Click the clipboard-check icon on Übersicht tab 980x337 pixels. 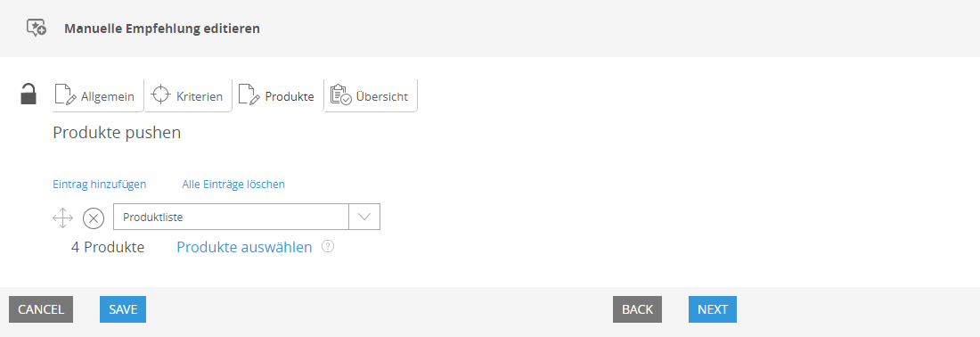click(340, 95)
